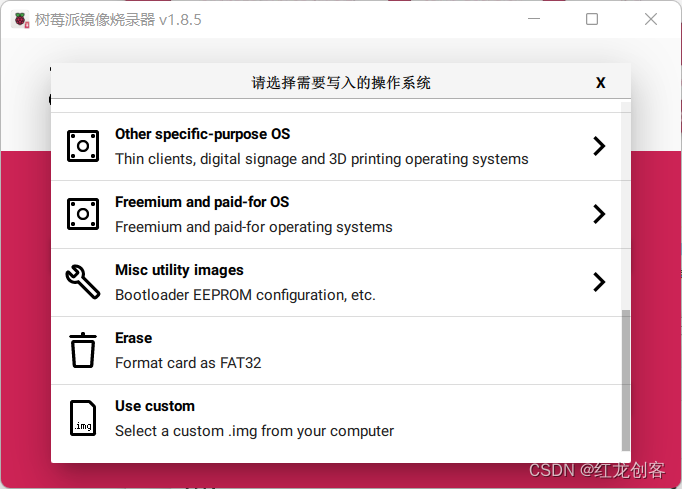Expand Other specific-purpose OS chevron arrow
682x489 pixels.
click(599, 146)
